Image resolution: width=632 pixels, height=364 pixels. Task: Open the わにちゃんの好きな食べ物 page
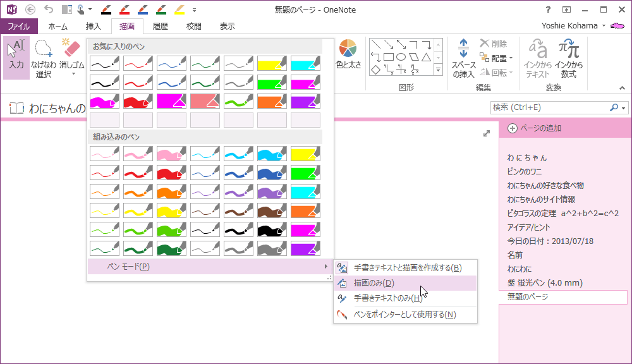coord(545,185)
